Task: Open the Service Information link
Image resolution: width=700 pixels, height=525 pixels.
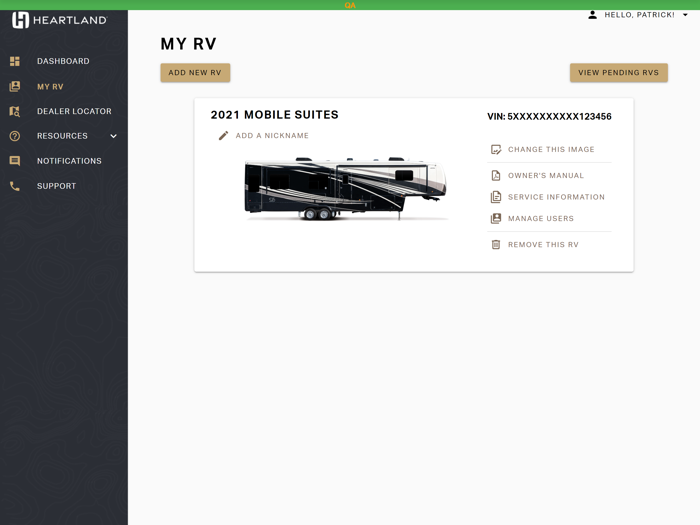Action: point(556,197)
